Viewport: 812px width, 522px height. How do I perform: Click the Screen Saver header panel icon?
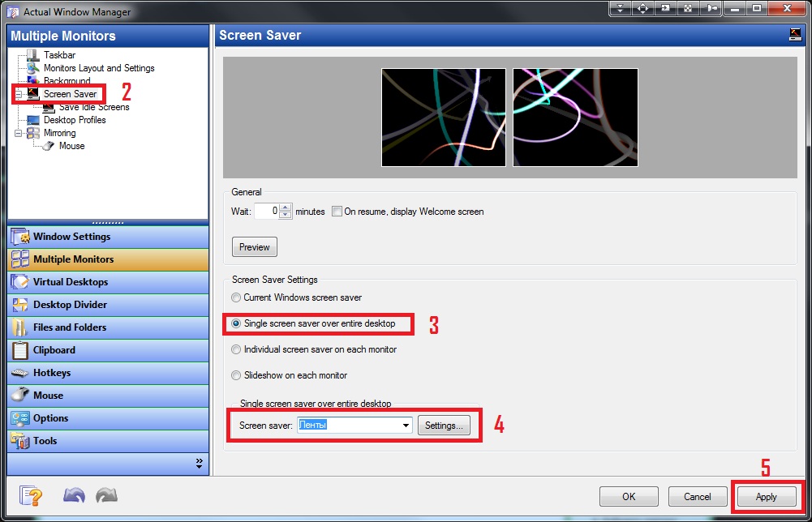pos(795,35)
